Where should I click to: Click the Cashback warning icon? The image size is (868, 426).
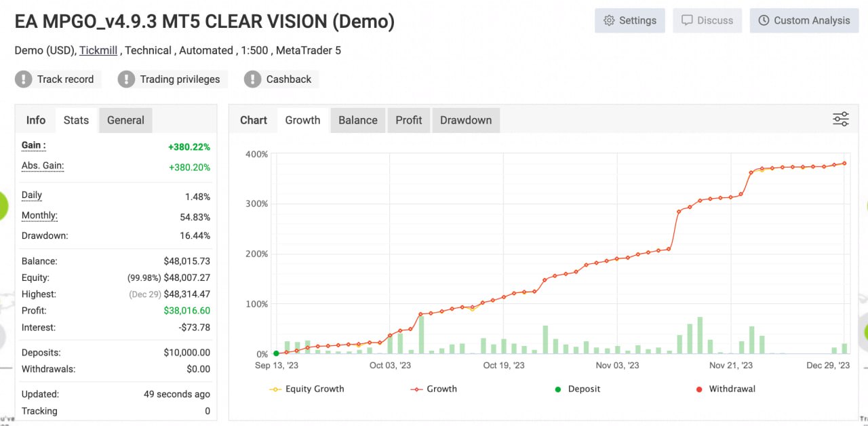(x=252, y=79)
